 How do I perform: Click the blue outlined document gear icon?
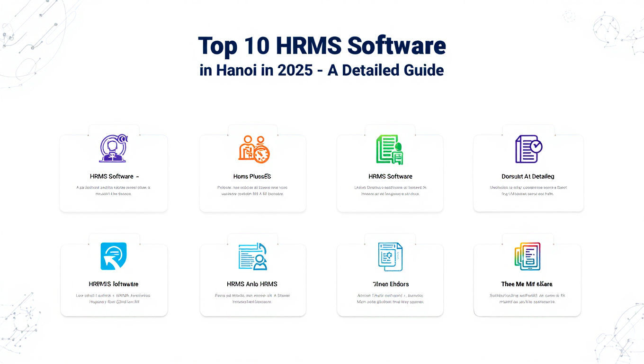(x=390, y=256)
